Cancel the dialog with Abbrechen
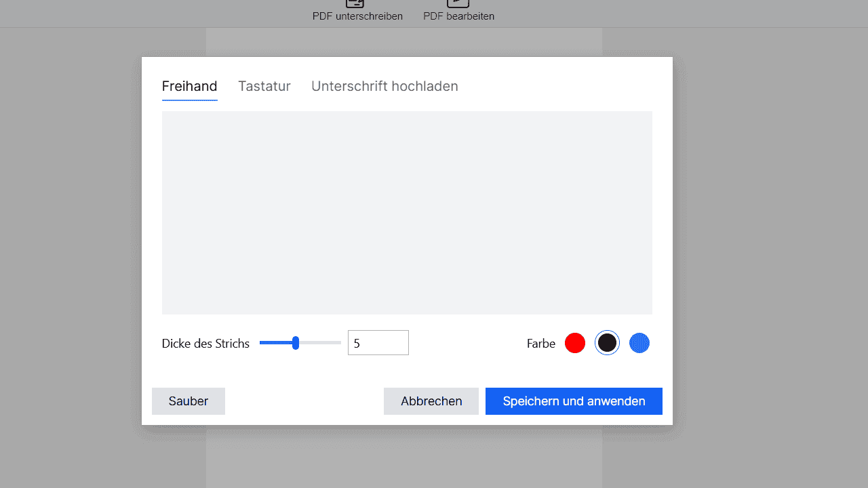The image size is (868, 488). point(431,401)
